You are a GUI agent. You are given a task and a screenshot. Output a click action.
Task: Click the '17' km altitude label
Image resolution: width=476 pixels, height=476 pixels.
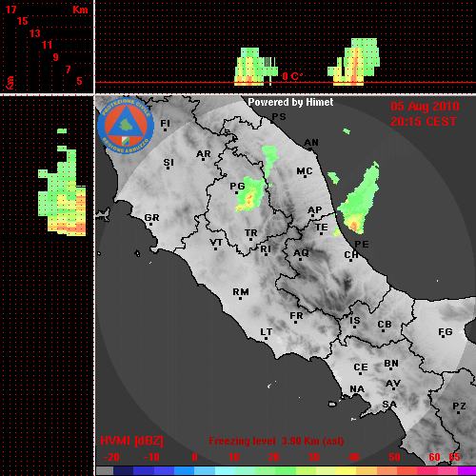pyautogui.click(x=10, y=10)
